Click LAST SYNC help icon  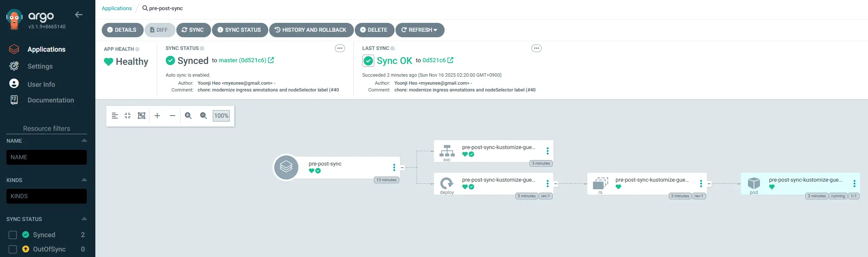[392, 48]
